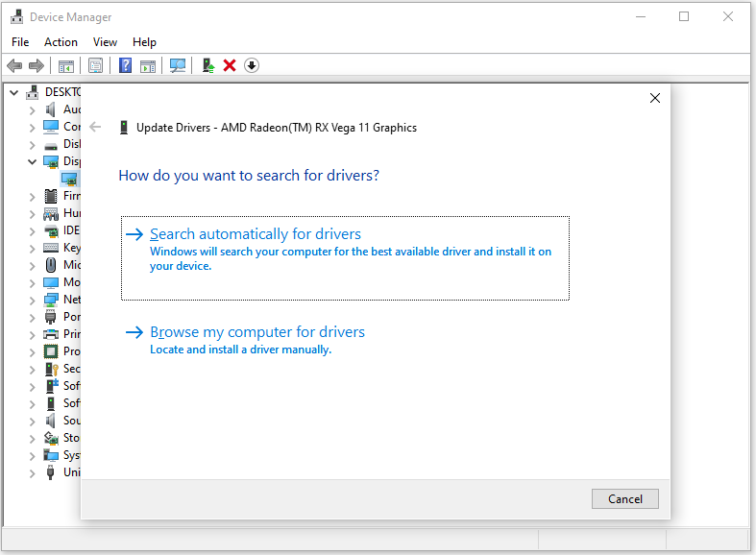The height and width of the screenshot is (555, 756).
Task: Expand the Network adapters tree node
Action: 33,300
